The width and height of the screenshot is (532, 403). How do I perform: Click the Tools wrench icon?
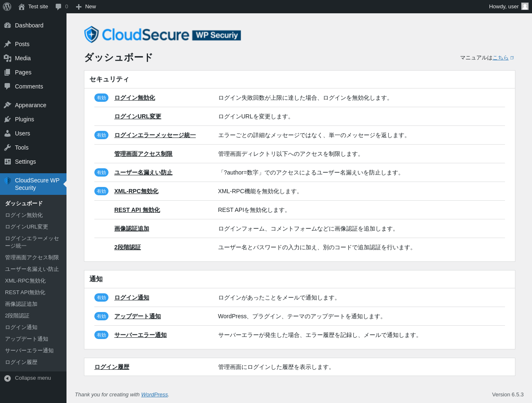pos(7,147)
